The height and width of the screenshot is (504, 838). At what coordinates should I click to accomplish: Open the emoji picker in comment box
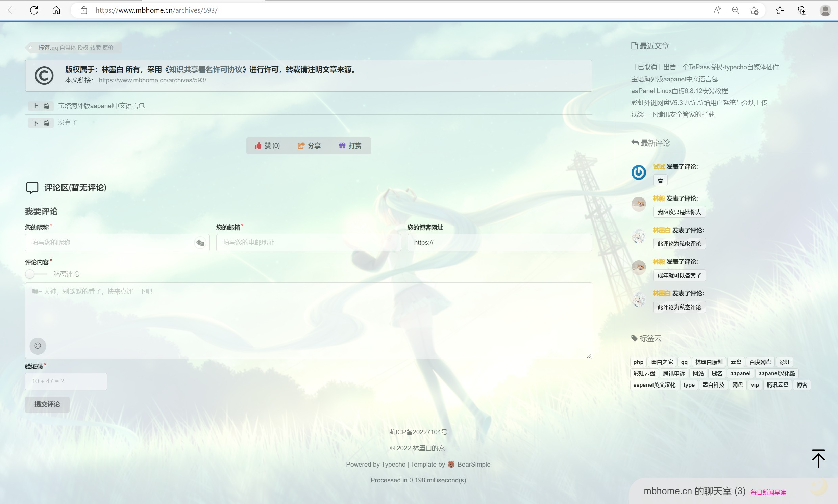tap(38, 346)
